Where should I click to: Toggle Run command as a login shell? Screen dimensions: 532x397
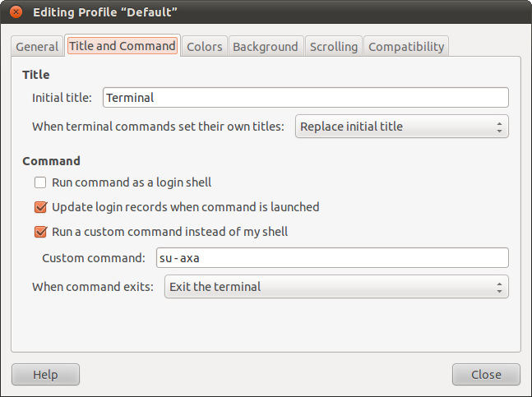coord(40,182)
